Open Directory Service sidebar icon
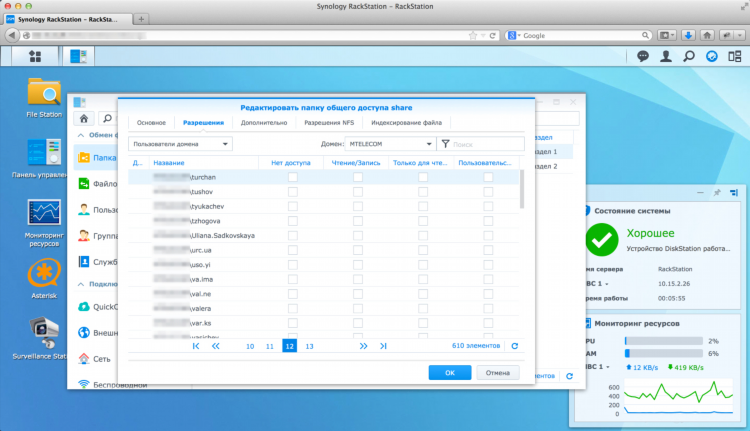 point(84,262)
